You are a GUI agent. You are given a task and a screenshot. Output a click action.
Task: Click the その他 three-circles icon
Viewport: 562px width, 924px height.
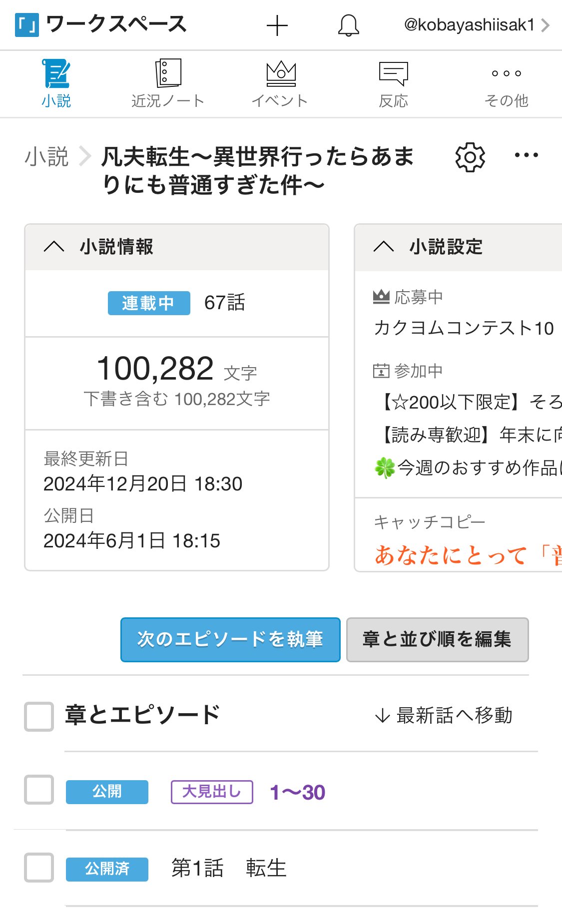point(506,74)
